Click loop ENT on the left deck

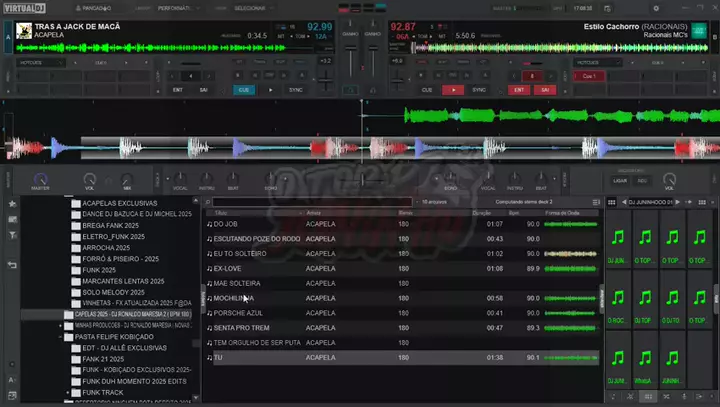click(178, 90)
